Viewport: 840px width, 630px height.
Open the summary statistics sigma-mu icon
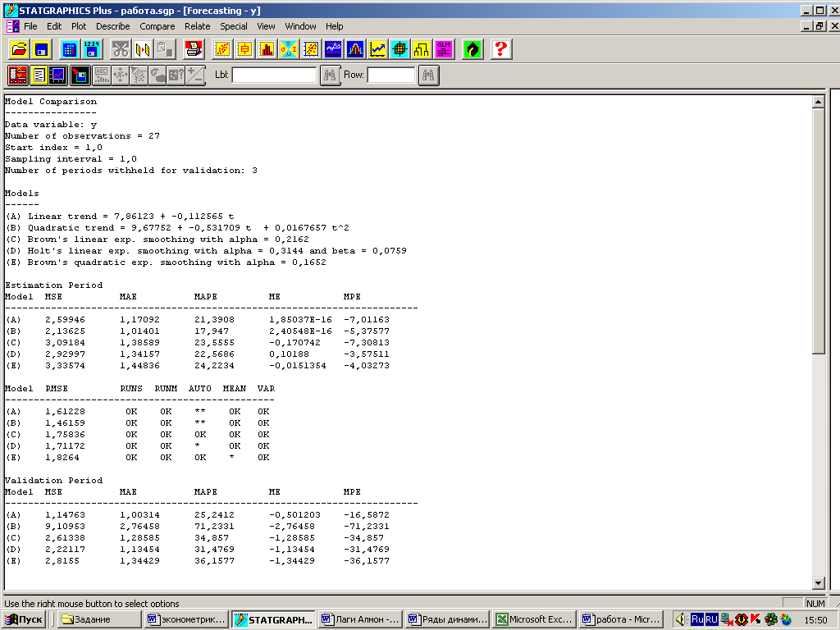pos(289,49)
